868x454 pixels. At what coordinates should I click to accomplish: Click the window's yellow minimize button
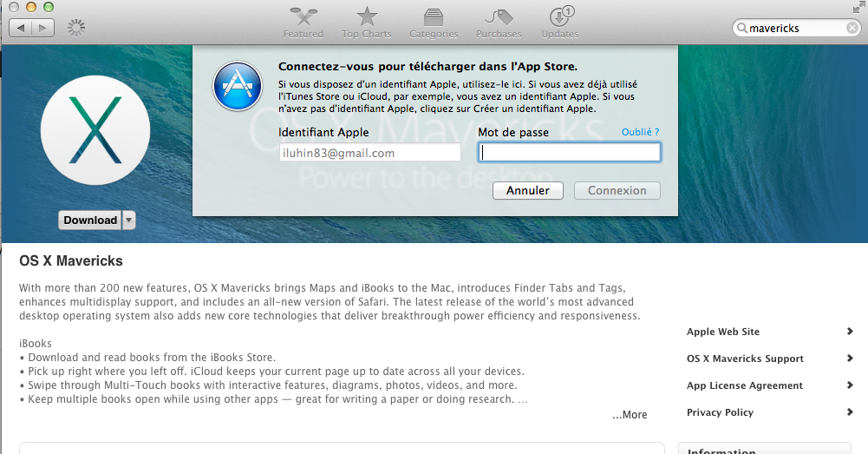31,7
